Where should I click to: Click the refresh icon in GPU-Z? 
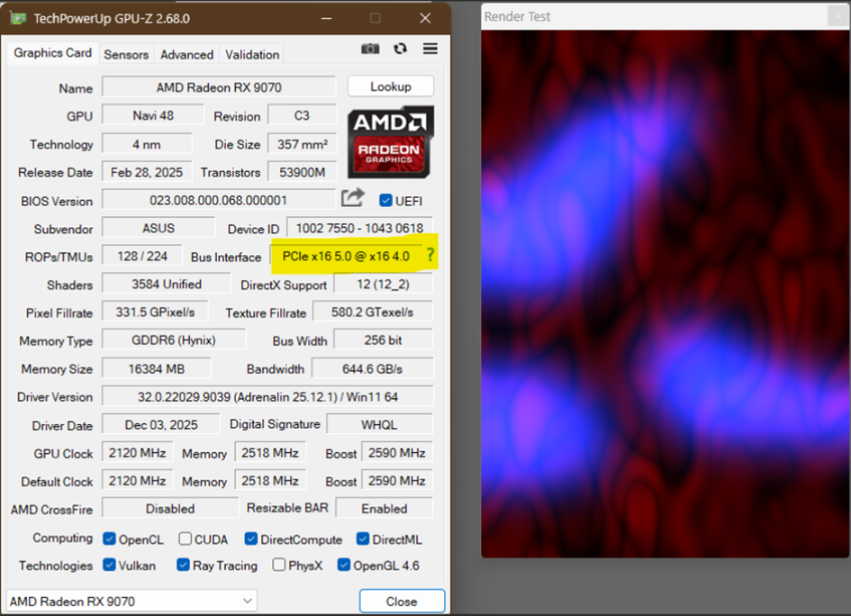[x=400, y=49]
